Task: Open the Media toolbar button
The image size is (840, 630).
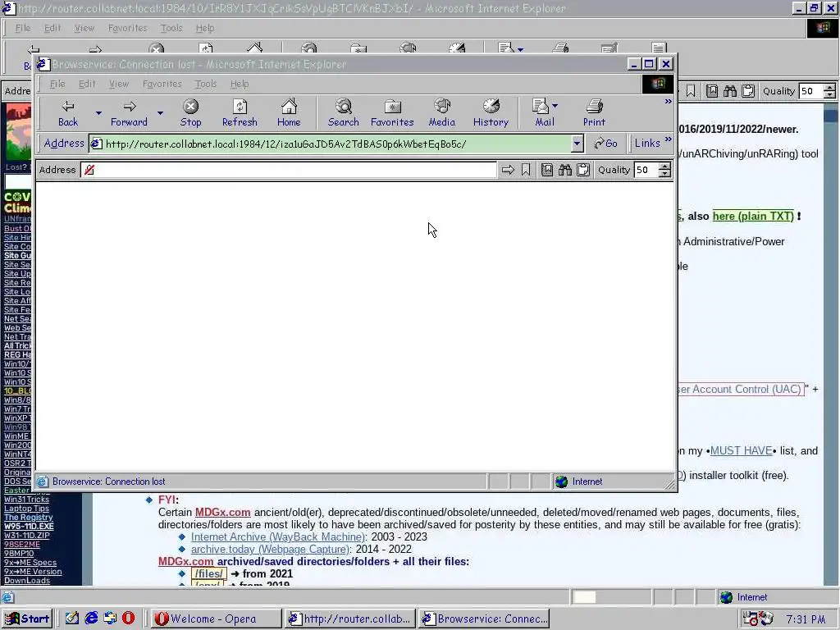Action: [442, 113]
